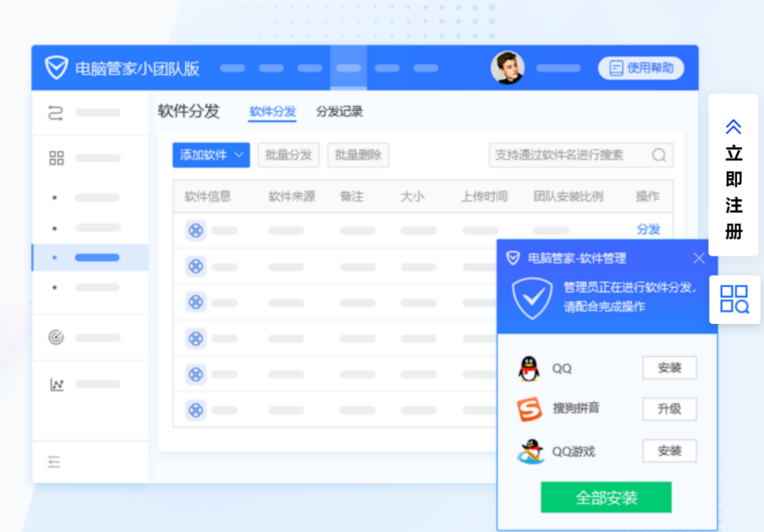Screen dimensions: 764x532
Task: Click the collapse arrows icon at sidebar bottom
Action: 55,462
